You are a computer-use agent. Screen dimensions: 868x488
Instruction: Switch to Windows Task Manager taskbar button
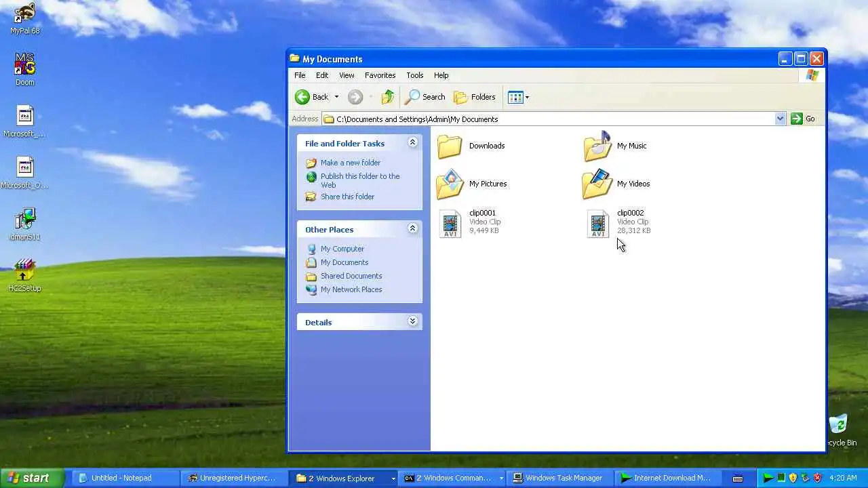pos(560,478)
